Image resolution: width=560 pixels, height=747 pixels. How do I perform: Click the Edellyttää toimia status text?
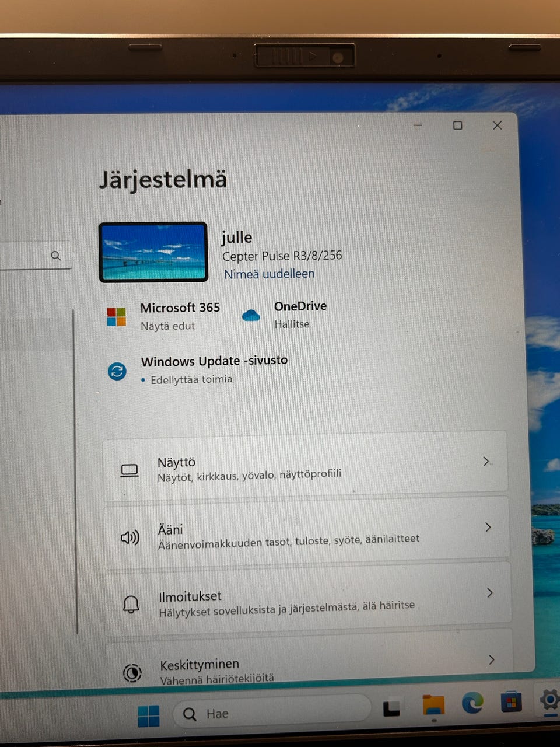click(x=191, y=379)
